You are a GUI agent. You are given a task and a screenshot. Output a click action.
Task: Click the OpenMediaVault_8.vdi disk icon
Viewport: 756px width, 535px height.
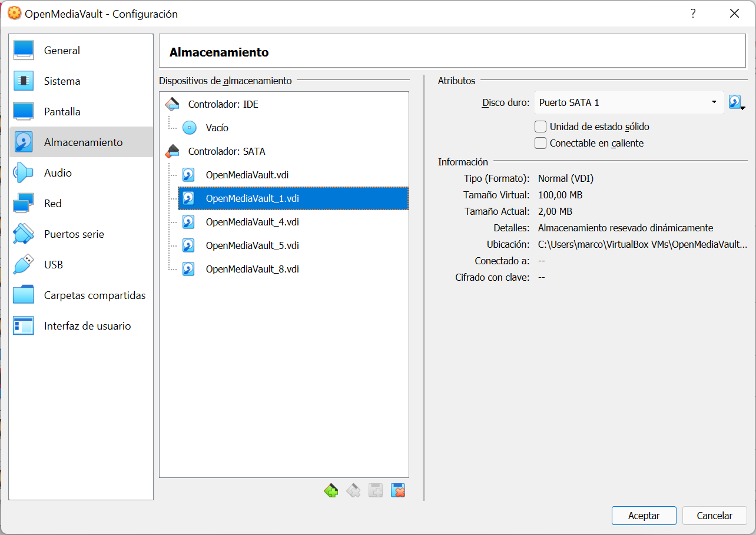click(x=188, y=269)
